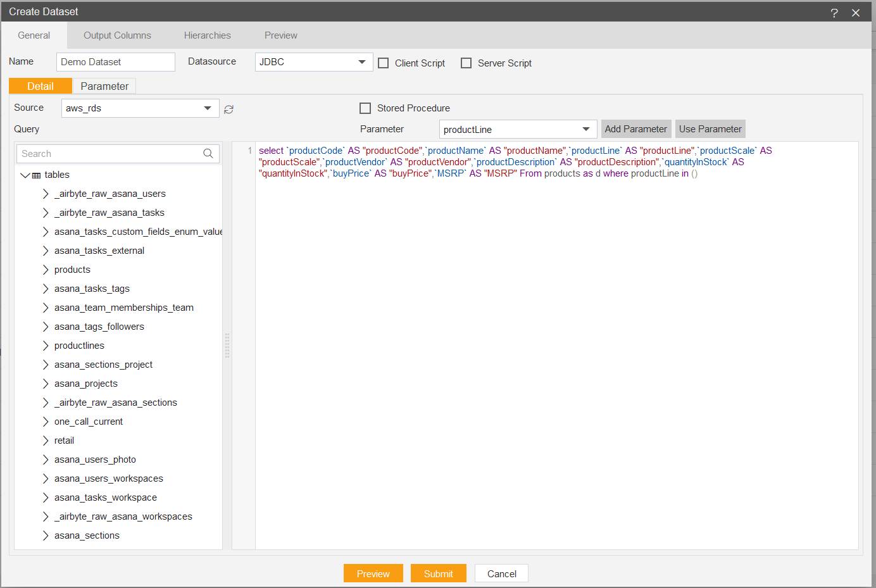Enable the Client Script checkbox
876x588 pixels.
point(384,63)
